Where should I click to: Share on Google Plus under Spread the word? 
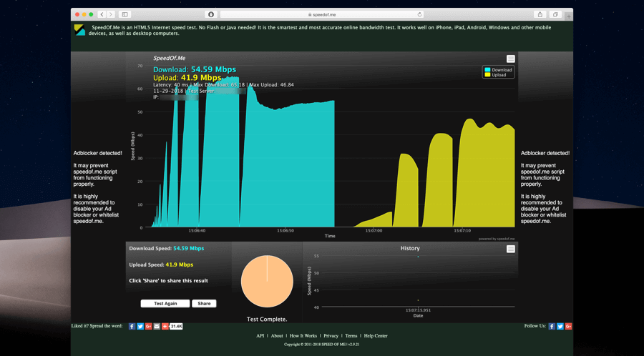[148, 327]
